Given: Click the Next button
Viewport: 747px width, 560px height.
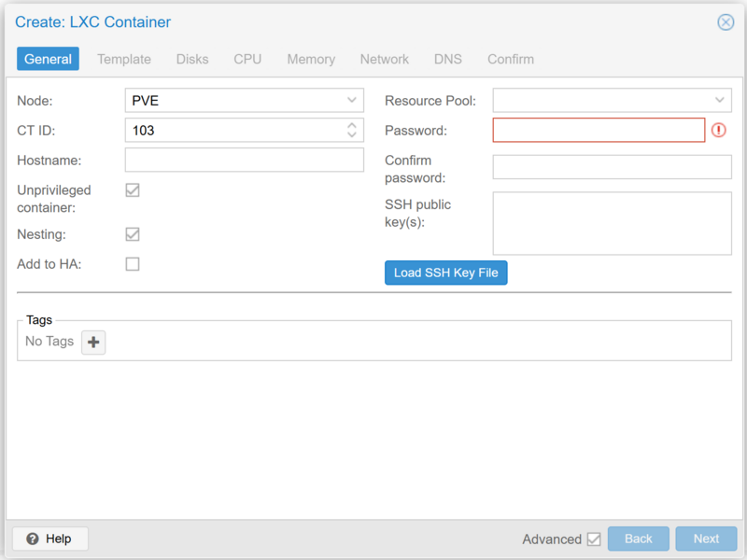Looking at the screenshot, I should (706, 539).
